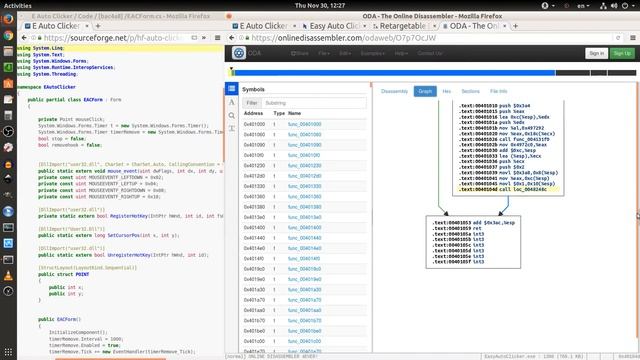Image resolution: width=640 pixels, height=360 pixels.
Task: Close the ODA - The Online tab
Action: [505, 26]
